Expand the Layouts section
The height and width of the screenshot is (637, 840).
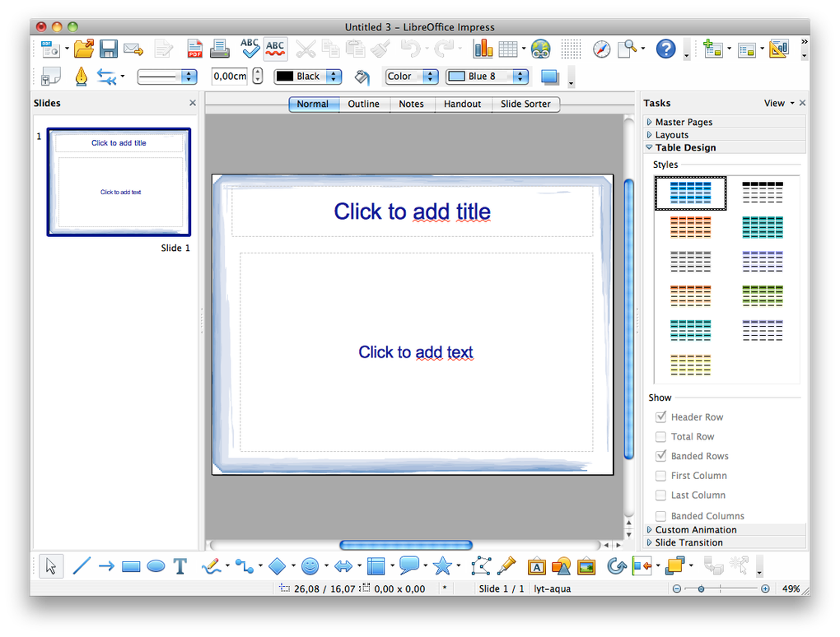tap(725, 135)
